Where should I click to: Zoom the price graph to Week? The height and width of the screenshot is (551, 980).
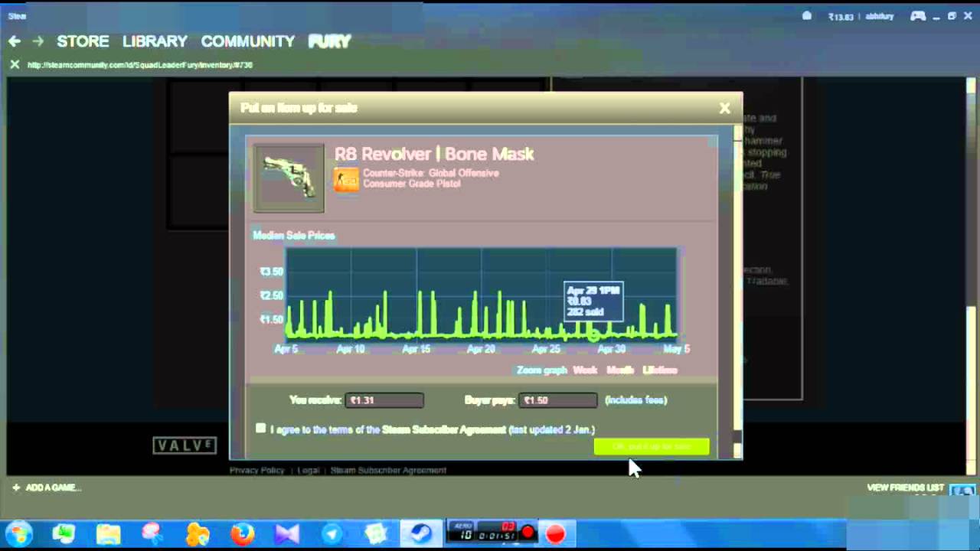tap(585, 370)
